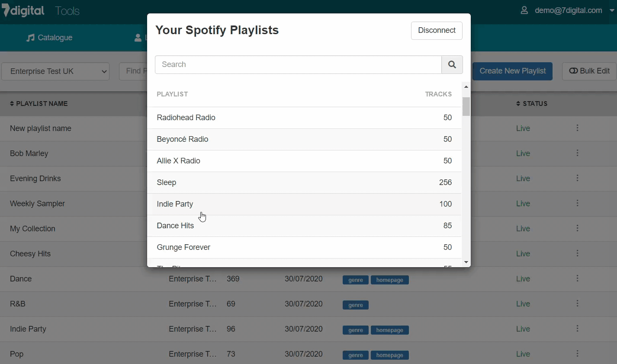Open row menu for Weekly Sampler playlist
617x364 pixels.
coord(577,203)
